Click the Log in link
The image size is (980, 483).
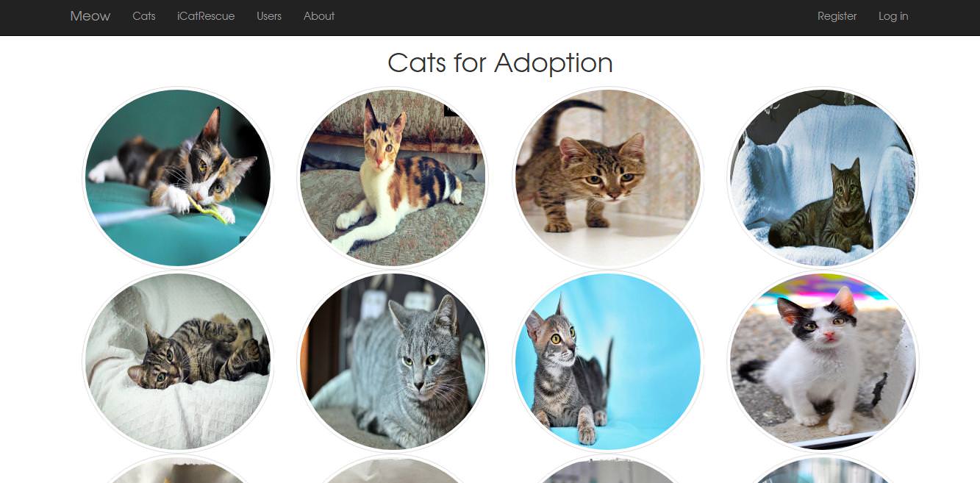[893, 16]
